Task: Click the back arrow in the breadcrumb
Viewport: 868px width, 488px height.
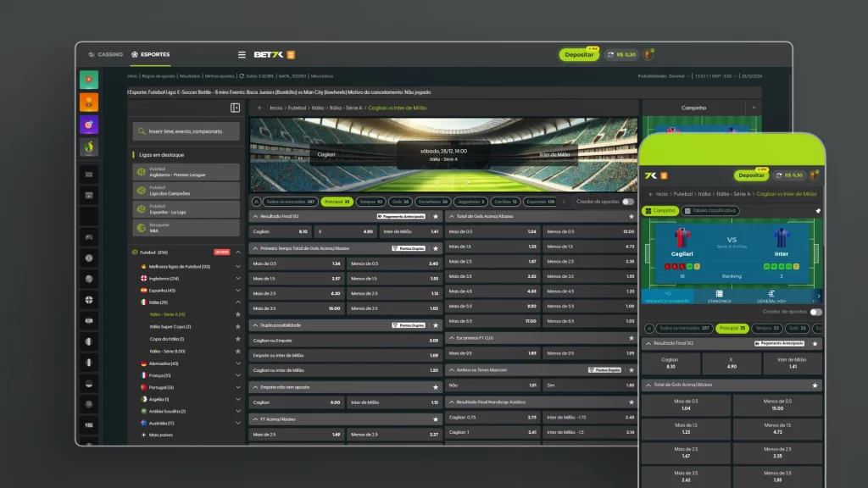Action: pos(260,108)
